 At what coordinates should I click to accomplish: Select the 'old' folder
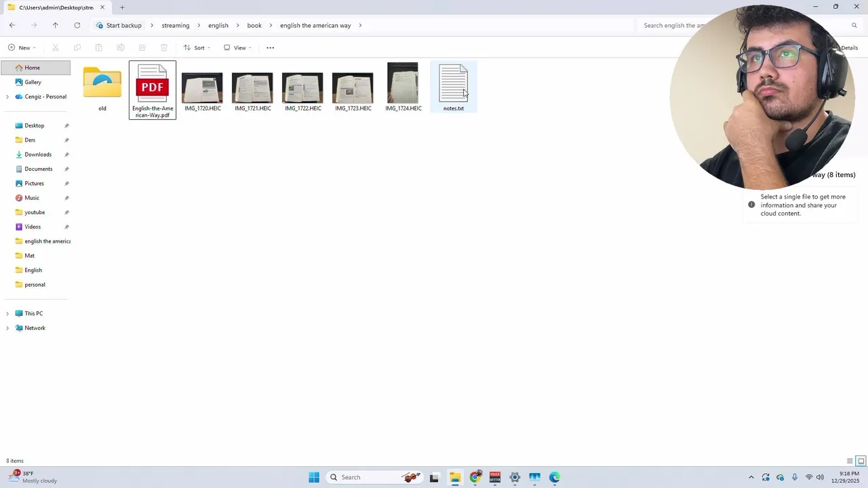click(102, 88)
